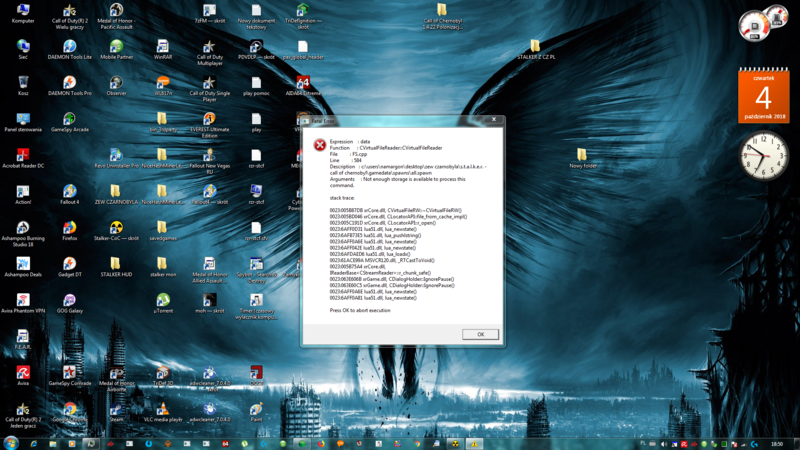Screen dimensions: 800x450
Task: Select the Firefox desktop shortcut
Action: click(x=70, y=231)
